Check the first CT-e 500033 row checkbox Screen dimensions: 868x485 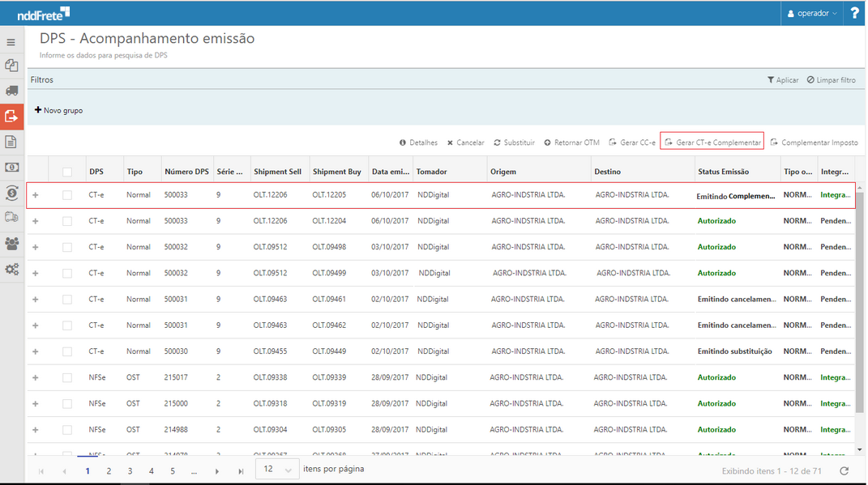tap(67, 195)
